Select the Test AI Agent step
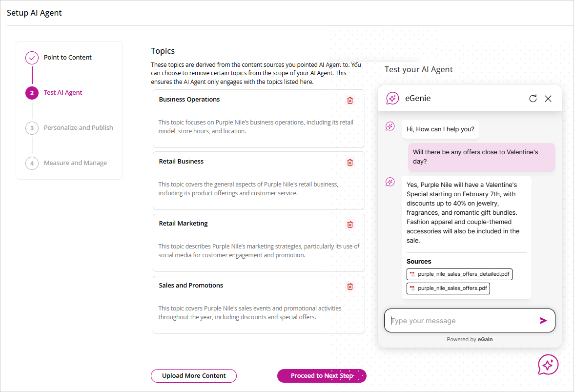574x392 pixels. tap(63, 93)
